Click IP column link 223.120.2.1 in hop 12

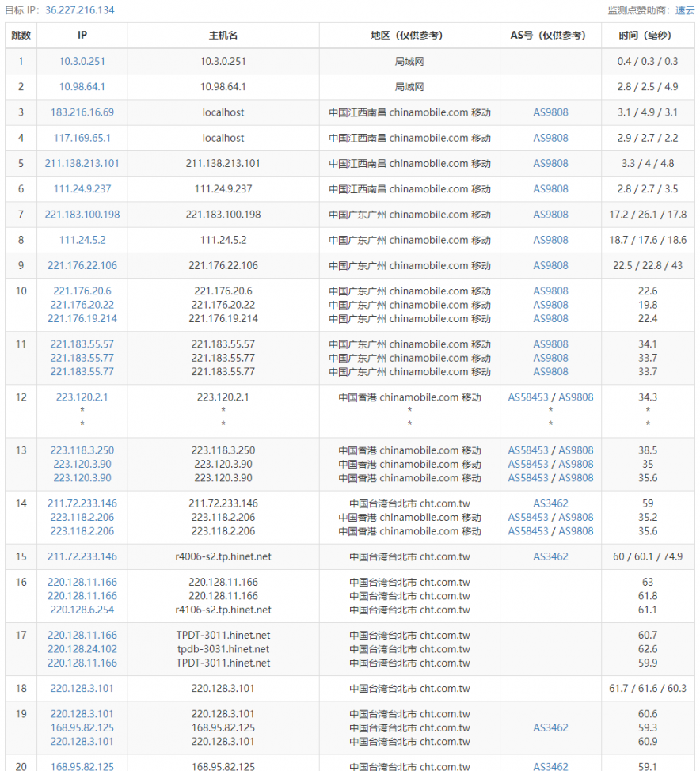[82, 397]
